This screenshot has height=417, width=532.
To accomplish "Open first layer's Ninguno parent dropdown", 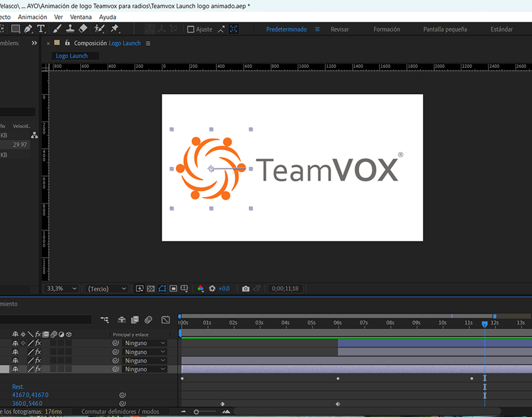I will pyautogui.click(x=145, y=343).
